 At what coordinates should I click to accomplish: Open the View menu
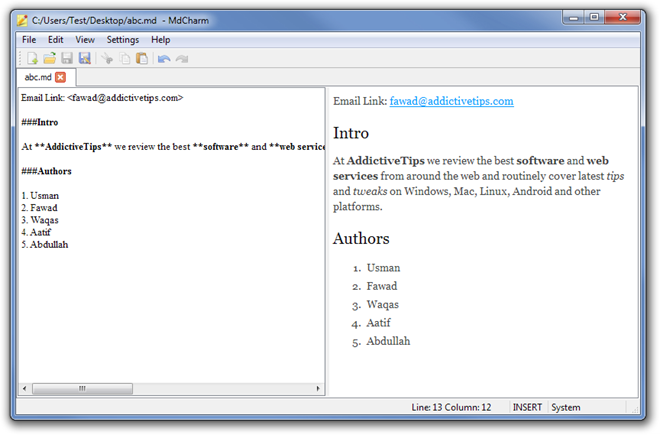coord(85,40)
